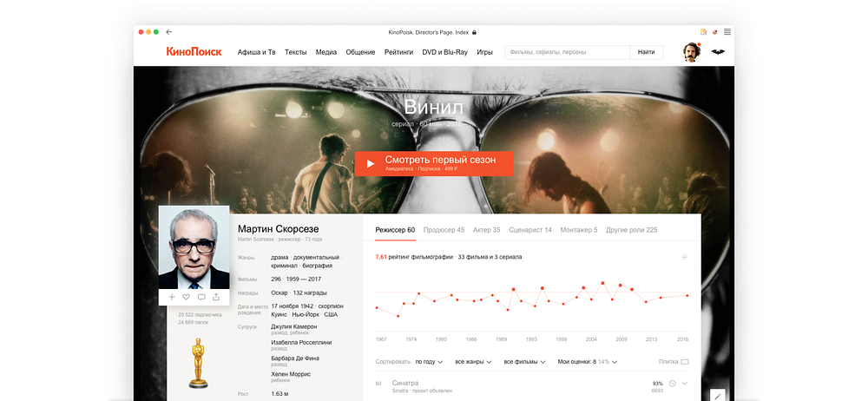Click the clock icon on the Синатра row
The image size is (868, 401).
pyautogui.click(x=673, y=384)
